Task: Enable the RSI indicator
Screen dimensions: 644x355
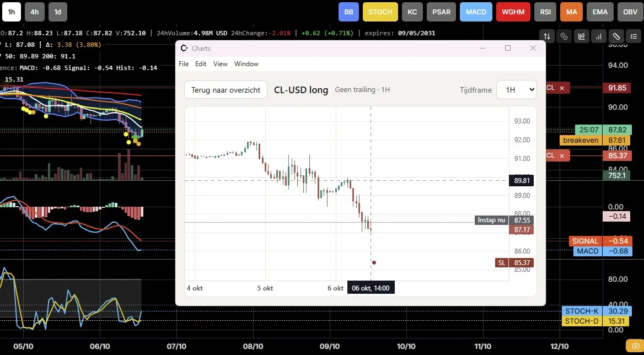Action: [545, 12]
